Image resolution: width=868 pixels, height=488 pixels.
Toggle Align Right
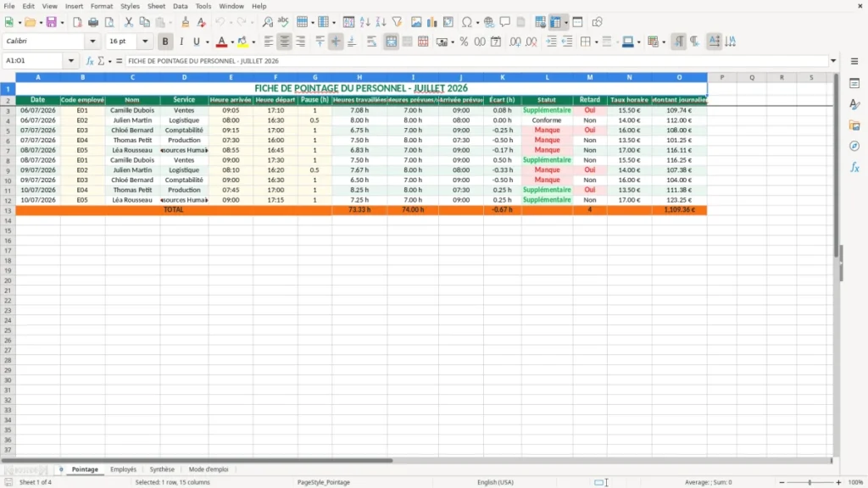[x=301, y=42]
